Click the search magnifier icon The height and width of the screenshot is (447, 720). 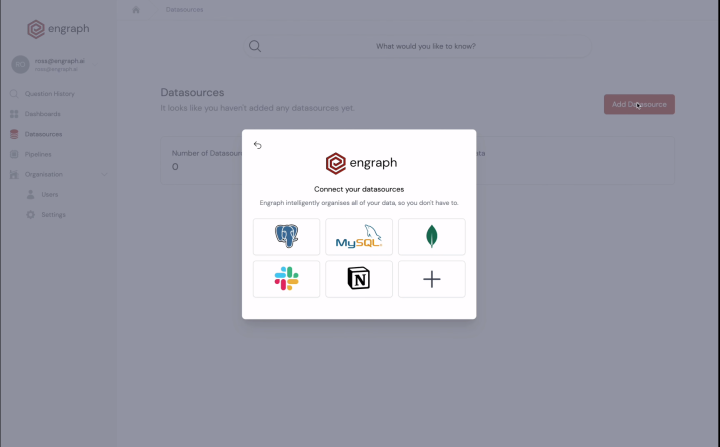[x=255, y=46]
